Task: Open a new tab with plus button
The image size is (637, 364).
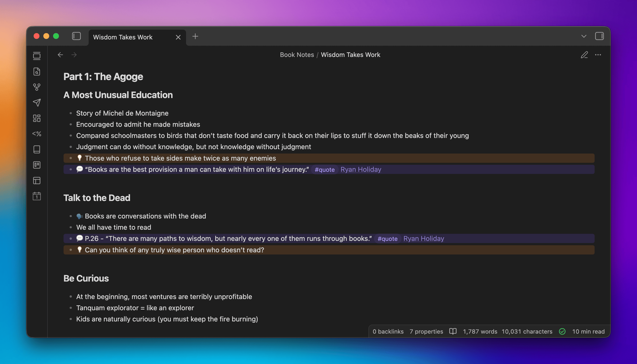Action: pyautogui.click(x=195, y=36)
